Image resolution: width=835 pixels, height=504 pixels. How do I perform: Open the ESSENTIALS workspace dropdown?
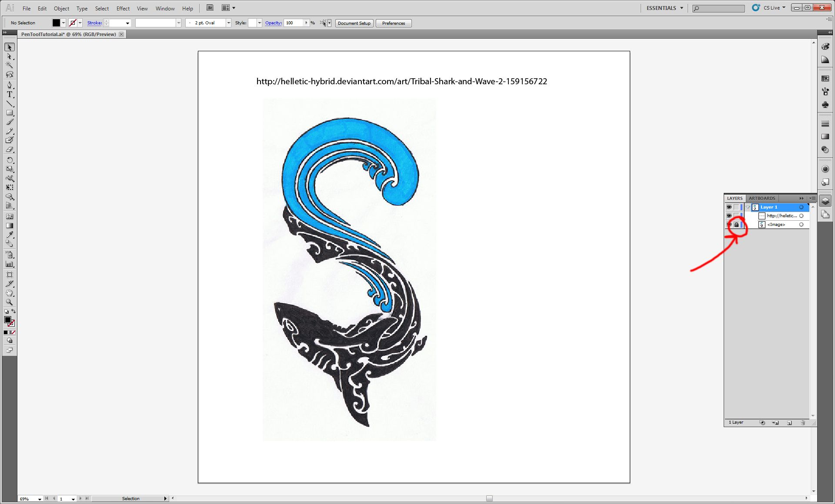(665, 8)
